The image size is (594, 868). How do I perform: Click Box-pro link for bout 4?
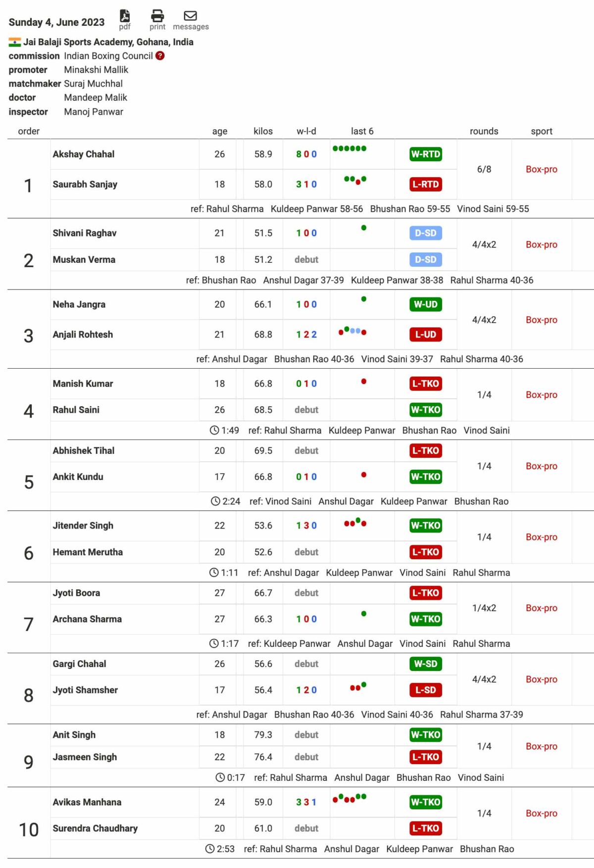pyautogui.click(x=541, y=395)
